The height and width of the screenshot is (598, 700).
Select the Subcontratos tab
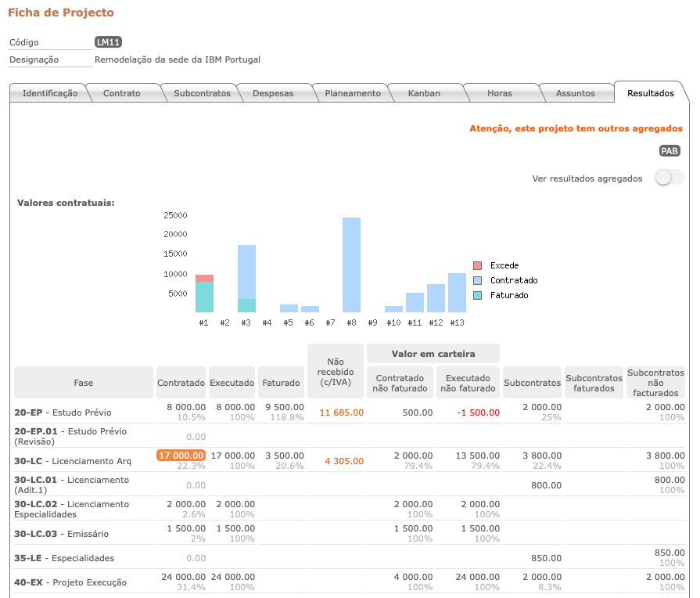coord(202,92)
